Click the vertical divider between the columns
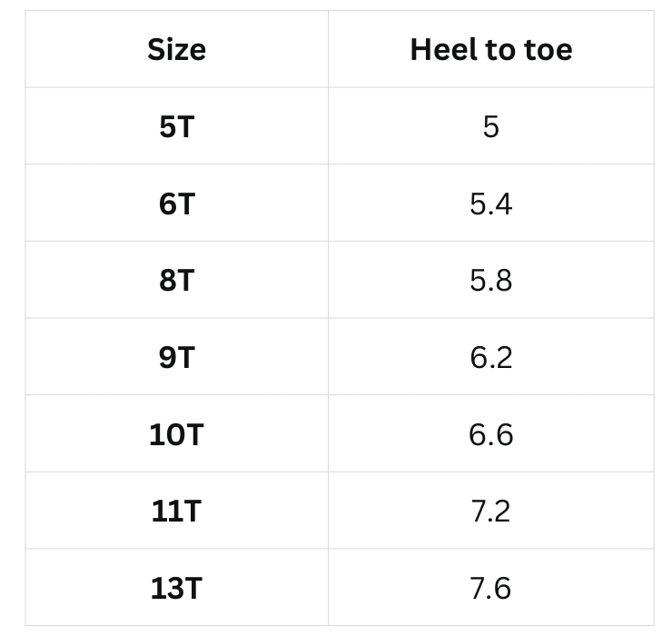 (328, 318)
